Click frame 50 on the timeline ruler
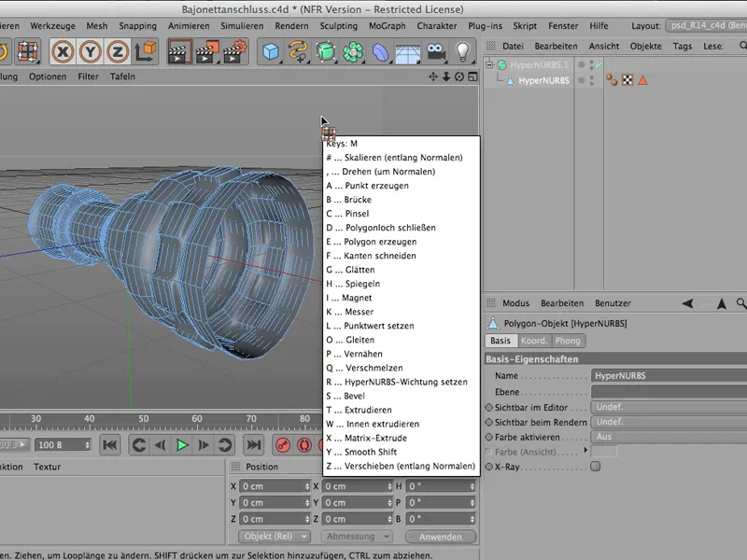Viewport: 747px width, 560px height. tap(144, 419)
